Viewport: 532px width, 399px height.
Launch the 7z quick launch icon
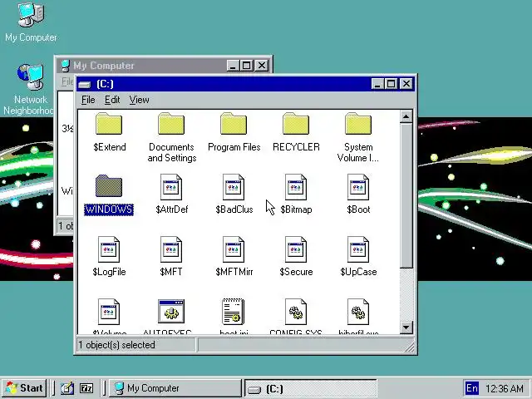(x=86, y=388)
